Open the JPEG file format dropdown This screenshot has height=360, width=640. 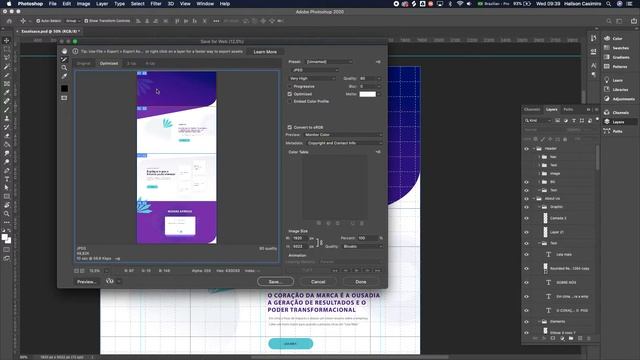click(314, 70)
